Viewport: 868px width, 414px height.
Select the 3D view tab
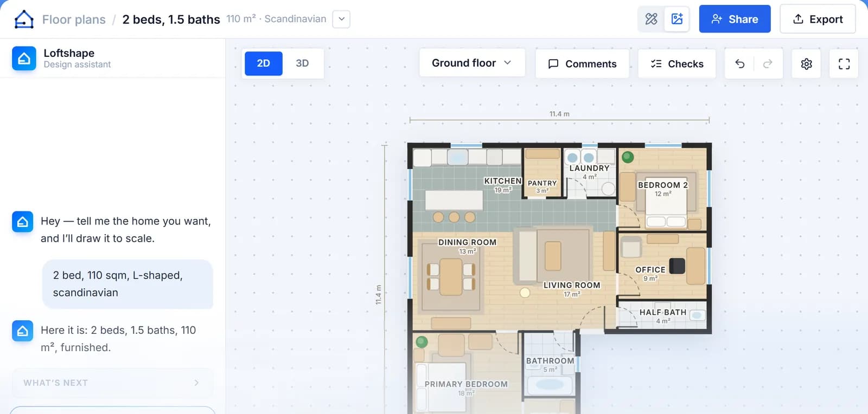coord(302,63)
